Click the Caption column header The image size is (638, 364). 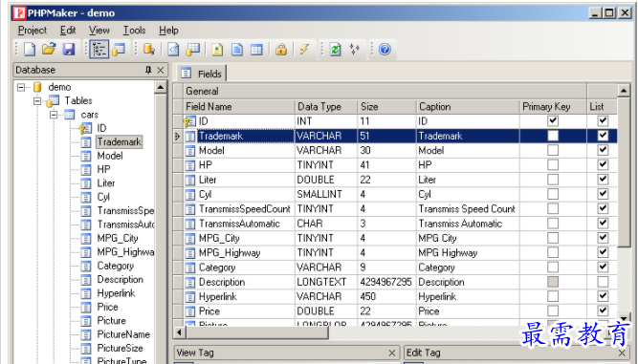(468, 106)
